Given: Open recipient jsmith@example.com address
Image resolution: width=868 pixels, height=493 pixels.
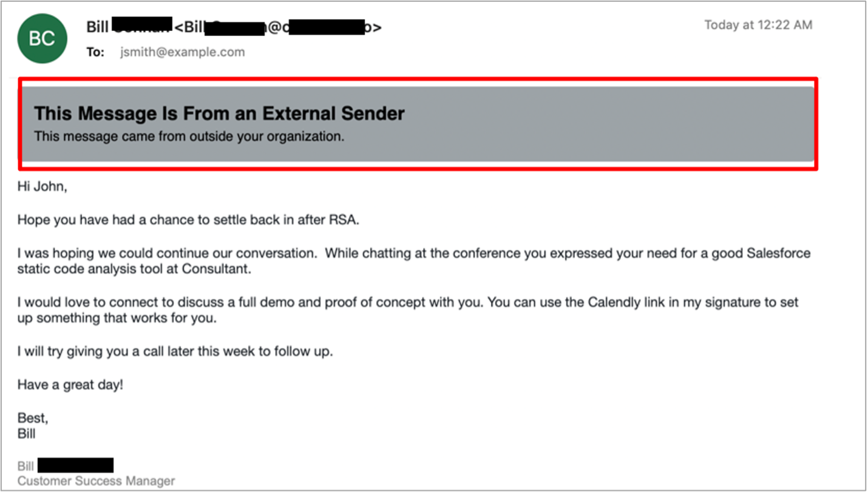Looking at the screenshot, I should 182,52.
